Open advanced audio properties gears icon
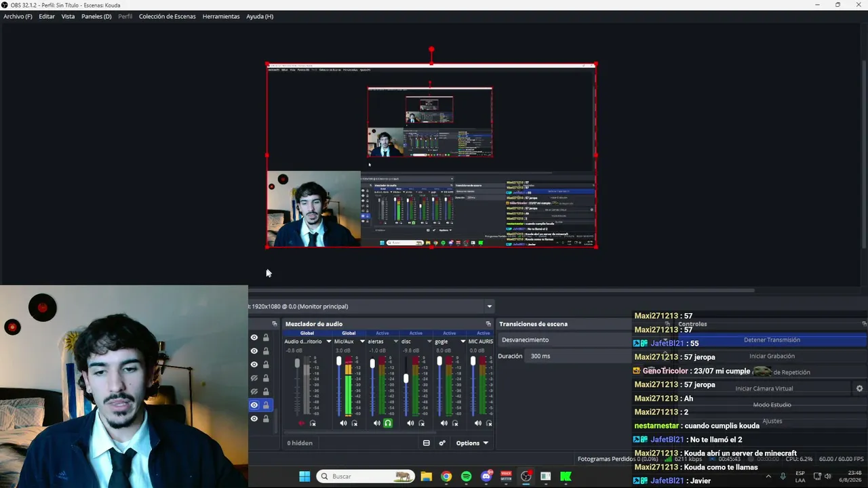Viewport: 868px width, 488px height. [x=442, y=443]
